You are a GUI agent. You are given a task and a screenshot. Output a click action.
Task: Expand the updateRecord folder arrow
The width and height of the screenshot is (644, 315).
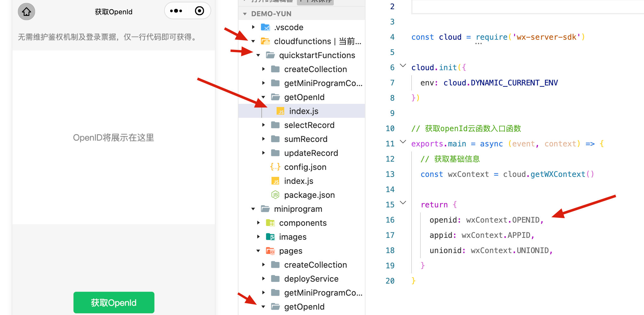(263, 153)
